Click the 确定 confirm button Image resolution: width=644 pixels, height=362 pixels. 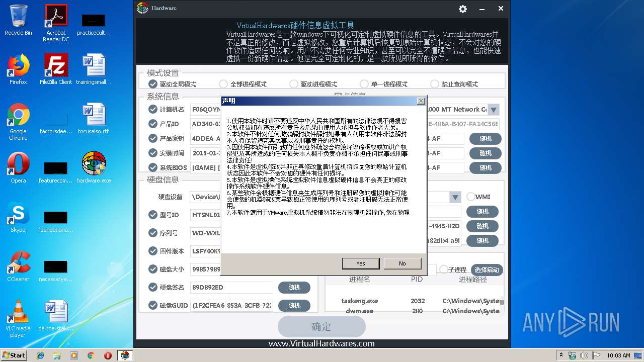pyautogui.click(x=321, y=327)
